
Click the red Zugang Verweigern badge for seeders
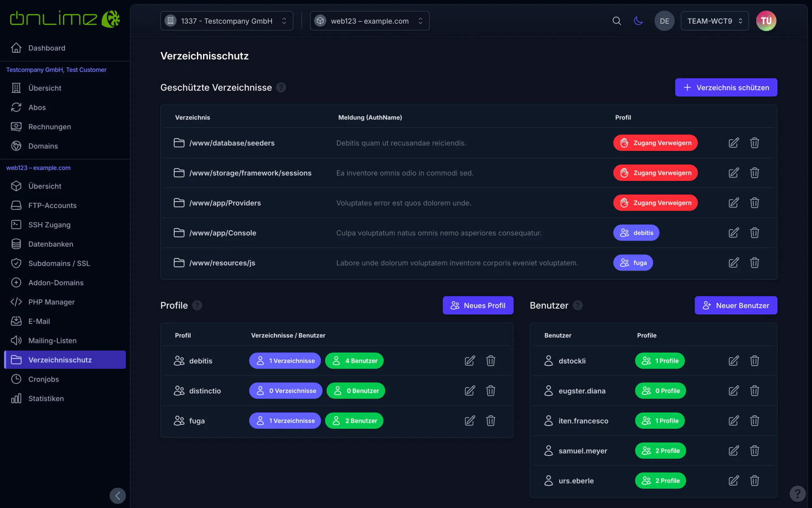coord(655,143)
